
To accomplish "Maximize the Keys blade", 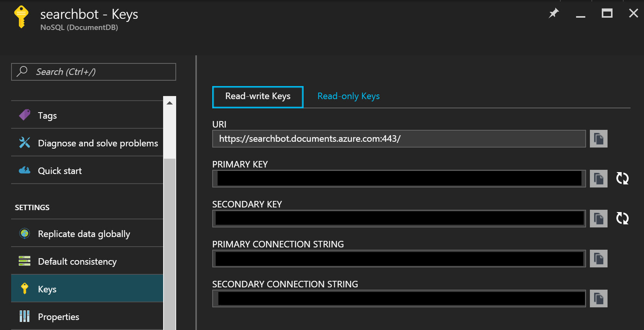I will click(607, 13).
